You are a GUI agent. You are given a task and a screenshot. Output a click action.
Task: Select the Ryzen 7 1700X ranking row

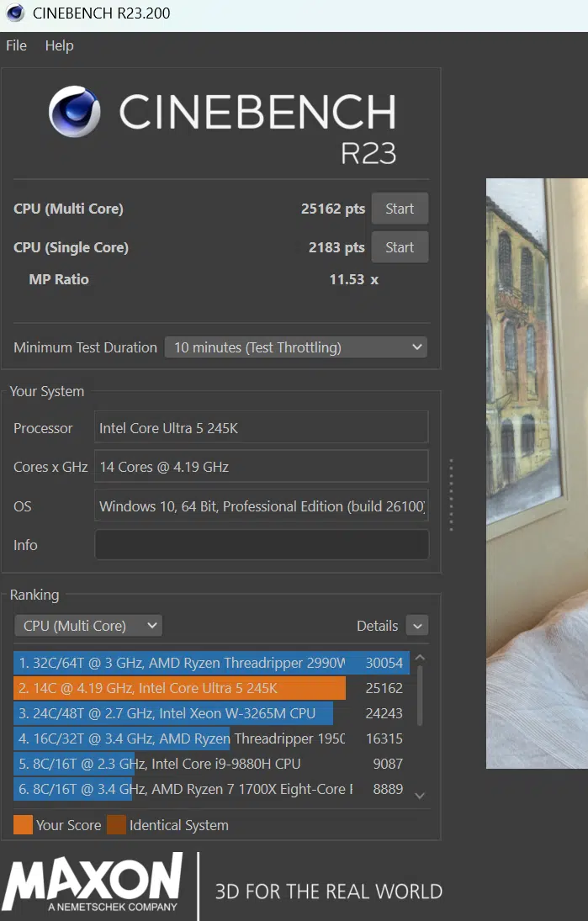[x=211, y=789]
